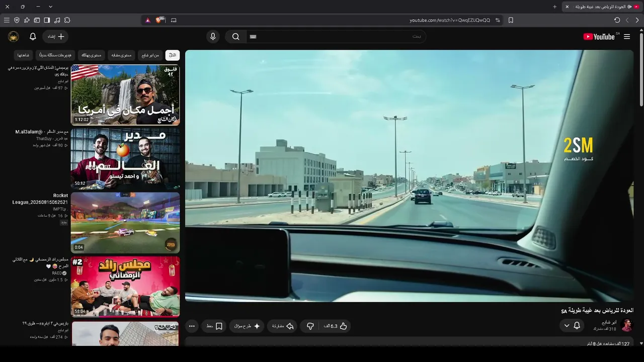Screen dimensions: 644x362
Task: Go to YouTube home via the logo
Action: 599,37
